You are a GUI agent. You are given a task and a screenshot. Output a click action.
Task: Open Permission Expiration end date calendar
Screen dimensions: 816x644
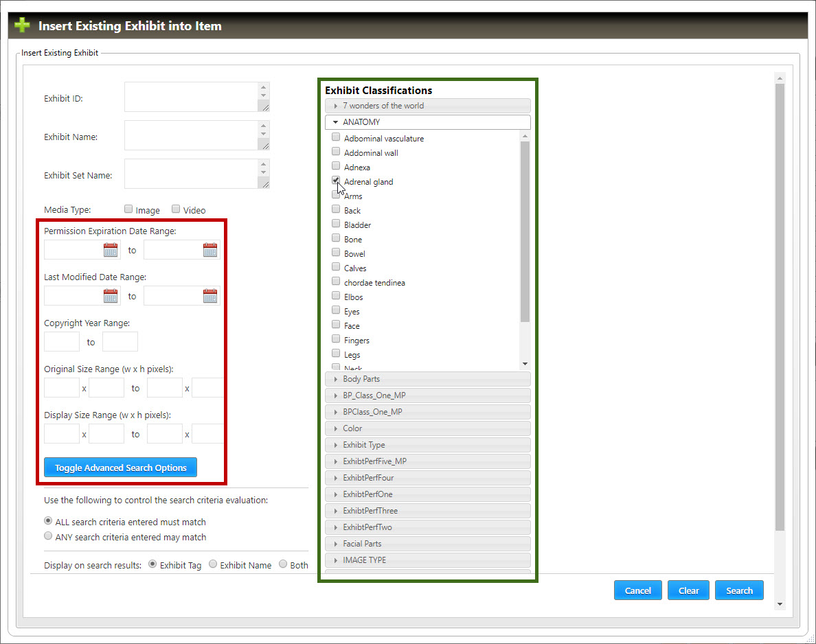[x=210, y=250]
